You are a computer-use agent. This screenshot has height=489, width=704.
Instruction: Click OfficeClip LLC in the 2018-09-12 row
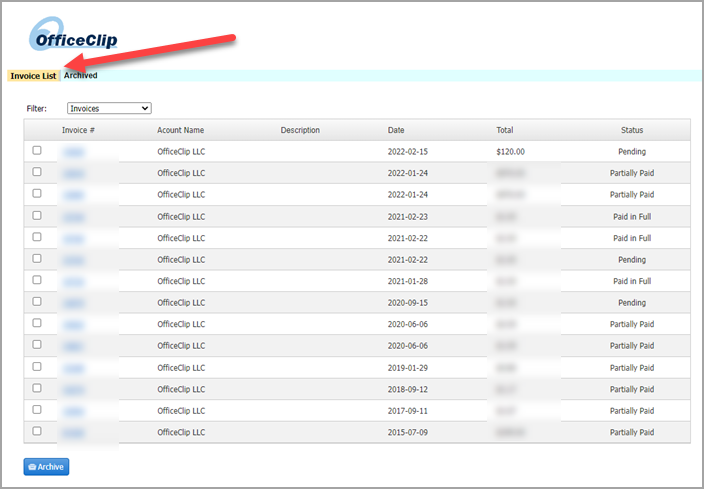(x=181, y=389)
